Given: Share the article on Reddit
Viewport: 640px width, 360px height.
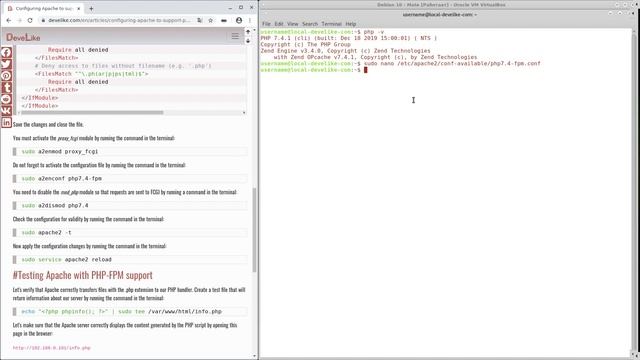Looking at the screenshot, I should pyautogui.click(x=6, y=99).
